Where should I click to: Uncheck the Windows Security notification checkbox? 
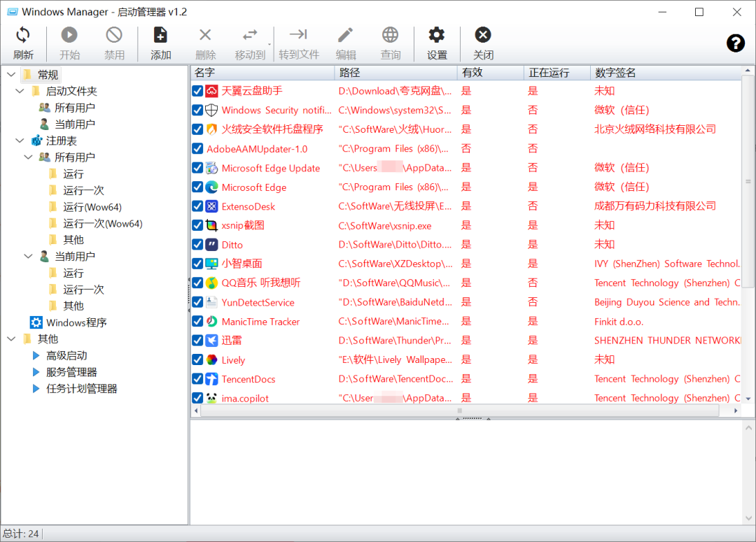click(x=197, y=110)
